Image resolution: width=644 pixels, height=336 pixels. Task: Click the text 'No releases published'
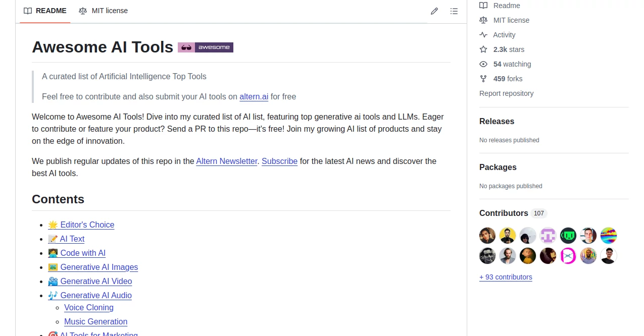[x=509, y=140]
